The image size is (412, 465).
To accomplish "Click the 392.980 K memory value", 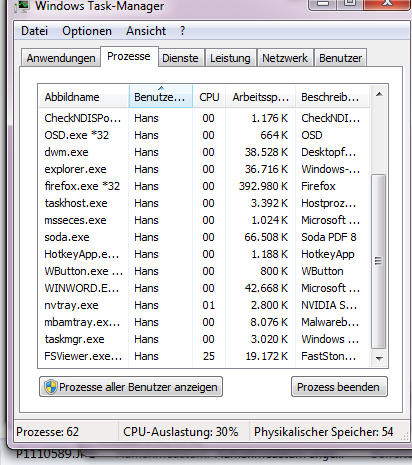I will [x=263, y=186].
